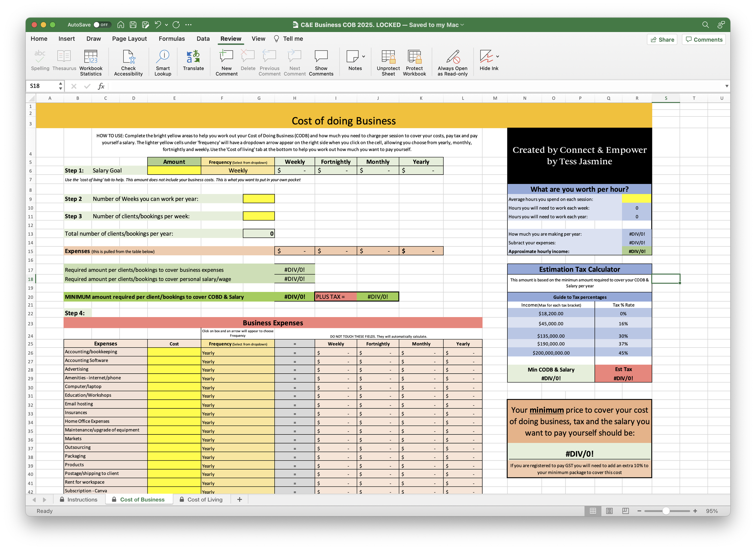Click the Insert Function fx icon
Image resolution: width=756 pixels, height=550 pixels.
point(101,87)
